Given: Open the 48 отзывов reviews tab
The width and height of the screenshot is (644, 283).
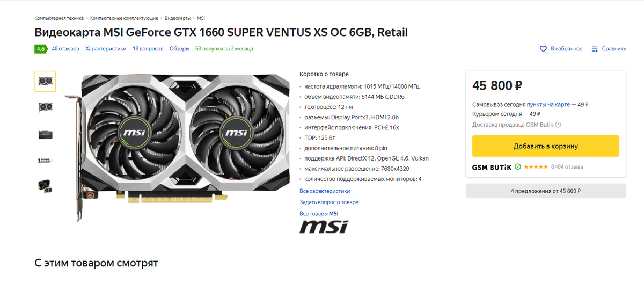Looking at the screenshot, I should tap(65, 49).
